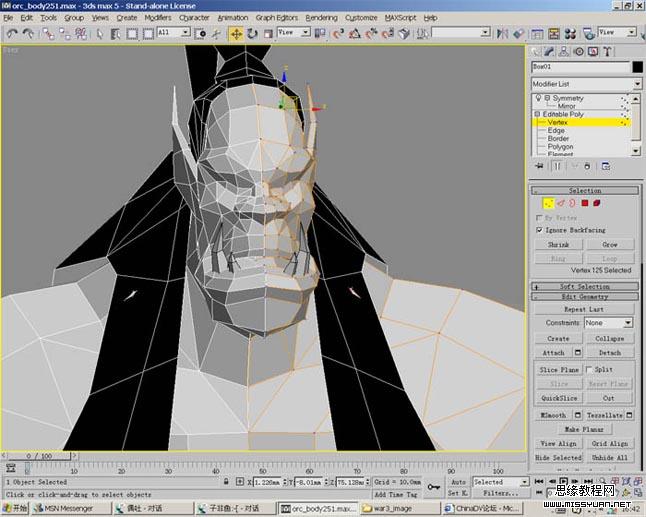
Task: Click the QuickSlice button
Action: pos(559,398)
